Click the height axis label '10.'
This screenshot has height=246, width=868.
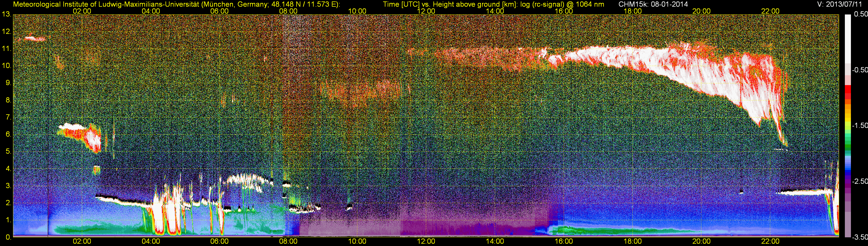coord(6,66)
